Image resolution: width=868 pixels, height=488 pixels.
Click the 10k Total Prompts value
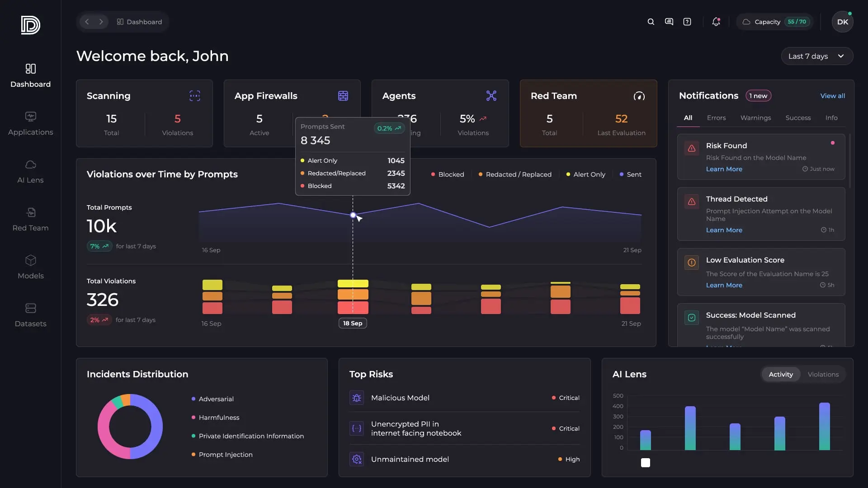[102, 226]
